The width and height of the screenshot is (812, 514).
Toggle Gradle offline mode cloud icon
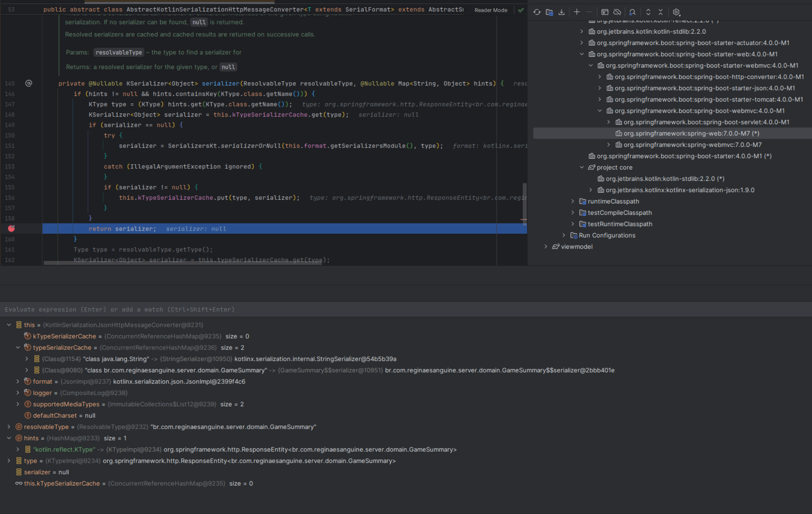pos(617,12)
